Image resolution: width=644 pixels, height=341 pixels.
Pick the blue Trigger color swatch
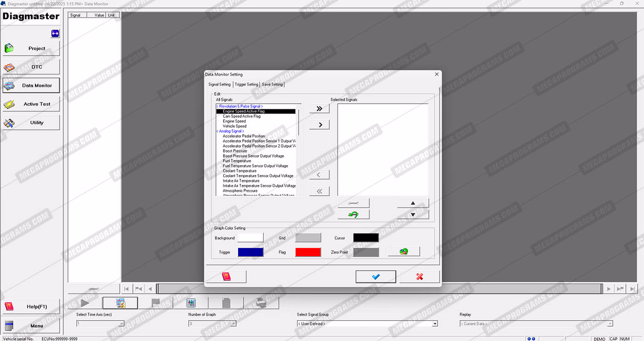pyautogui.click(x=250, y=252)
